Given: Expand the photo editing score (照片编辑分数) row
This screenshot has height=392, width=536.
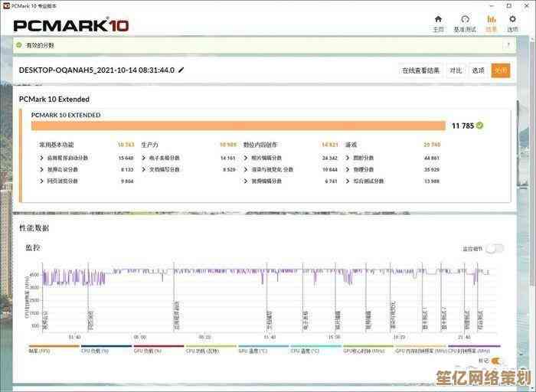Looking at the screenshot, I should (246, 158).
